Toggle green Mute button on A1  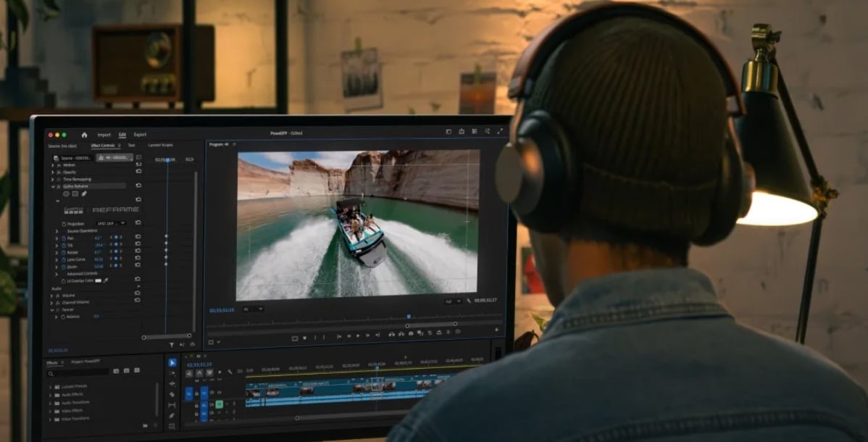click(220, 405)
